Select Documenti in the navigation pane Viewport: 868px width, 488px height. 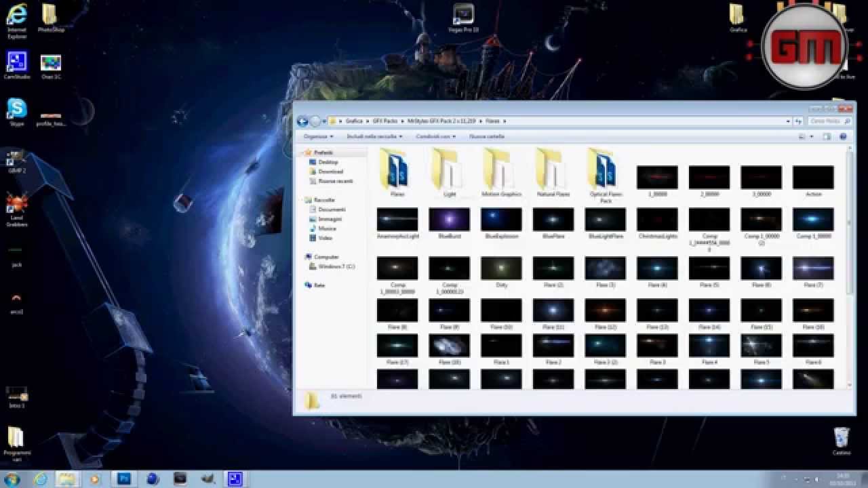[332, 209]
